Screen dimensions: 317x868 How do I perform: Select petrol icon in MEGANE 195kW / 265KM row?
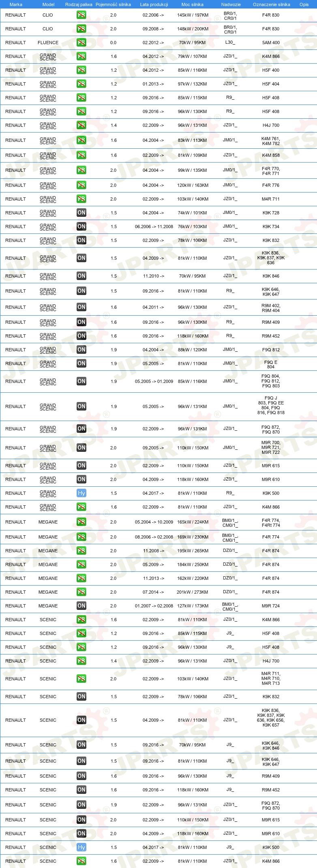pos(81,551)
